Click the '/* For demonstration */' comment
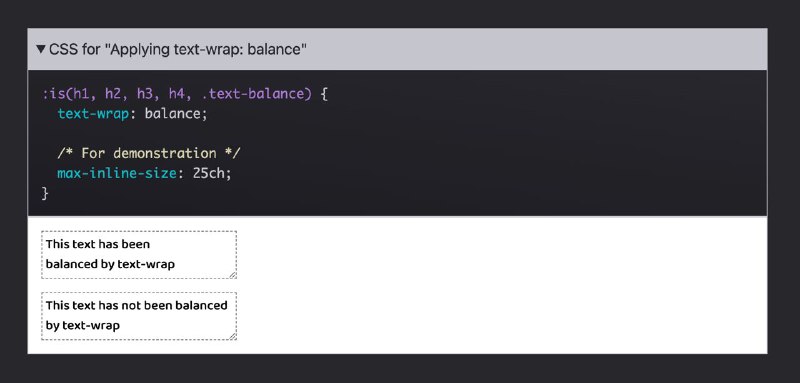This screenshot has width=800, height=383. point(148,153)
